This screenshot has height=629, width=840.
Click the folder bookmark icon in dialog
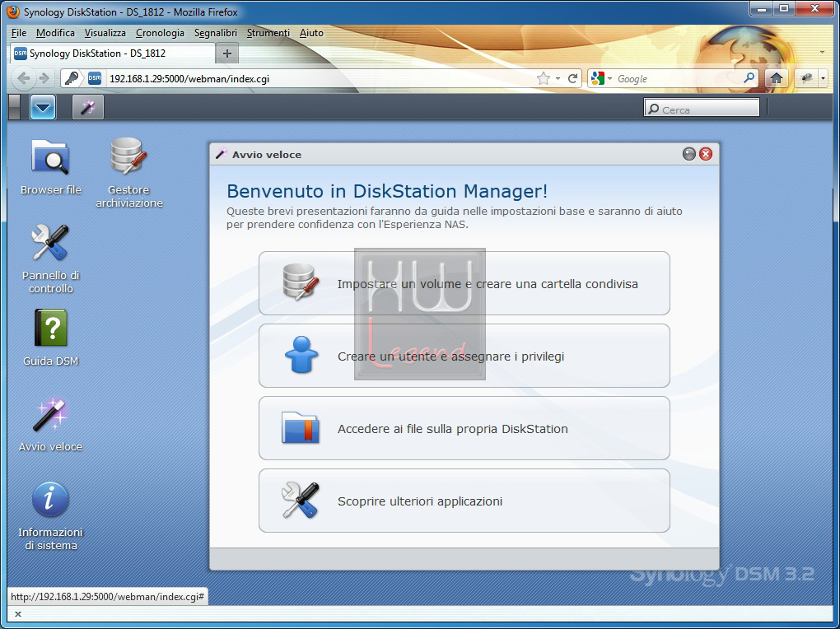click(x=301, y=427)
